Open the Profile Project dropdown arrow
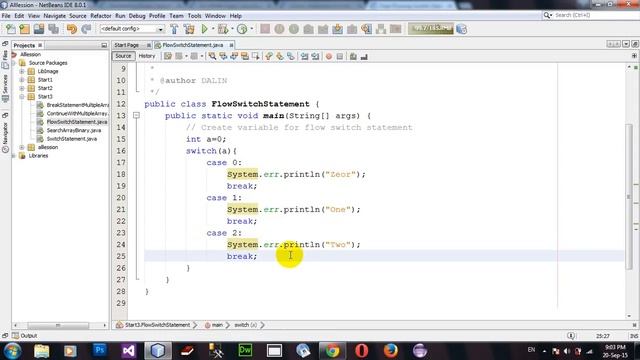The width and height of the screenshot is (640, 360). point(251,29)
